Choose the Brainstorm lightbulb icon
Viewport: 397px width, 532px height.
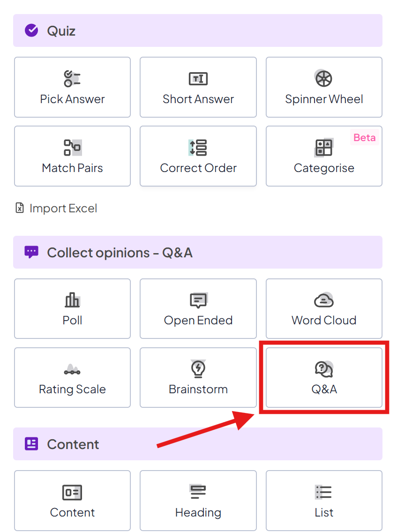[198, 369]
